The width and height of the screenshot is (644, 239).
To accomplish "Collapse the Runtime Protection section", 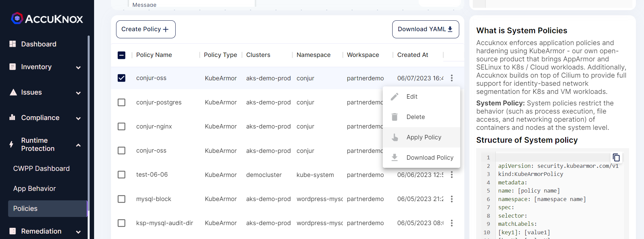I will (x=78, y=145).
